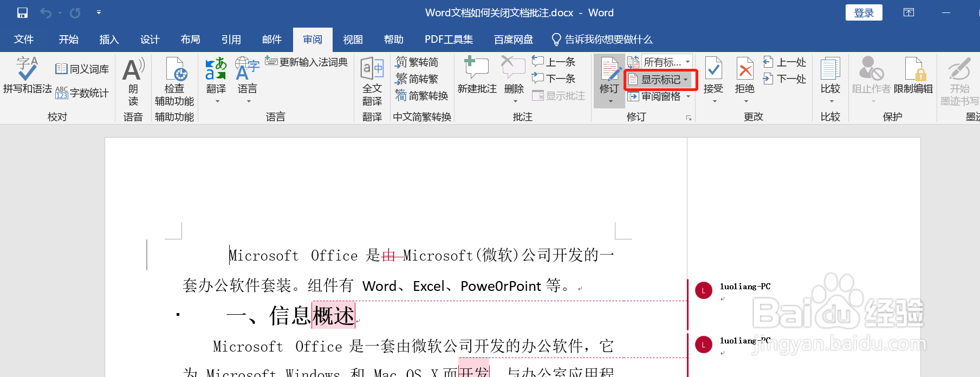Go to 上一条 previous comment
980x377 pixels.
[554, 62]
